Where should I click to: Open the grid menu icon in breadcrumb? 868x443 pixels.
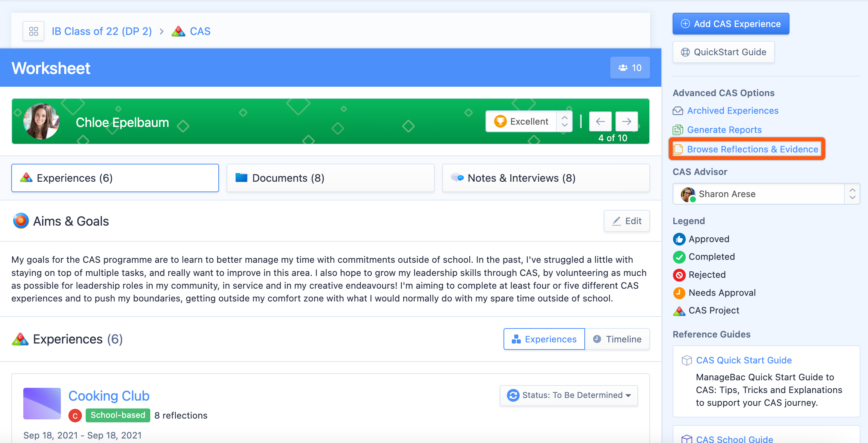(x=33, y=31)
